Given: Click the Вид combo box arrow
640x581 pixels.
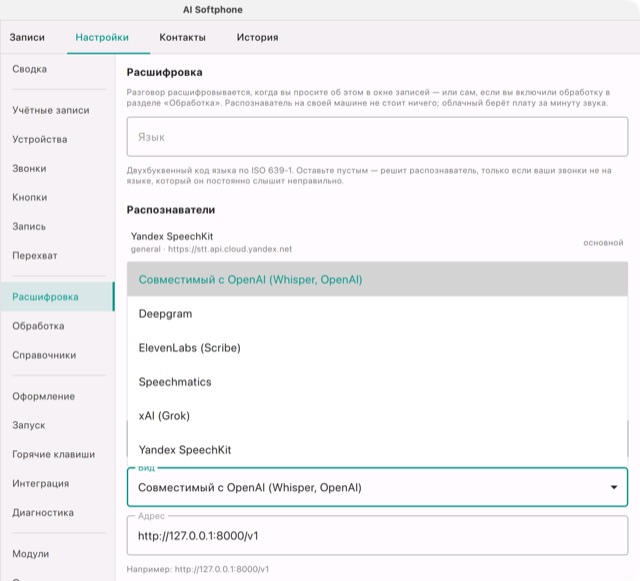Looking at the screenshot, I should pos(613,487).
